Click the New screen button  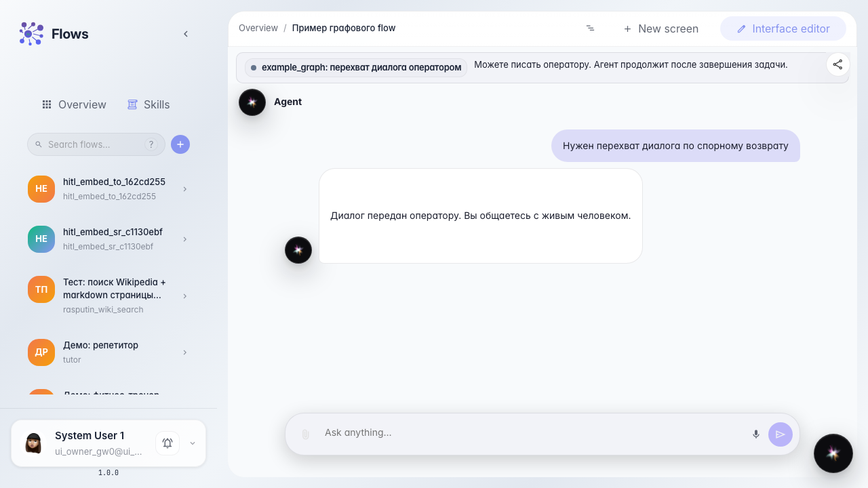(661, 28)
